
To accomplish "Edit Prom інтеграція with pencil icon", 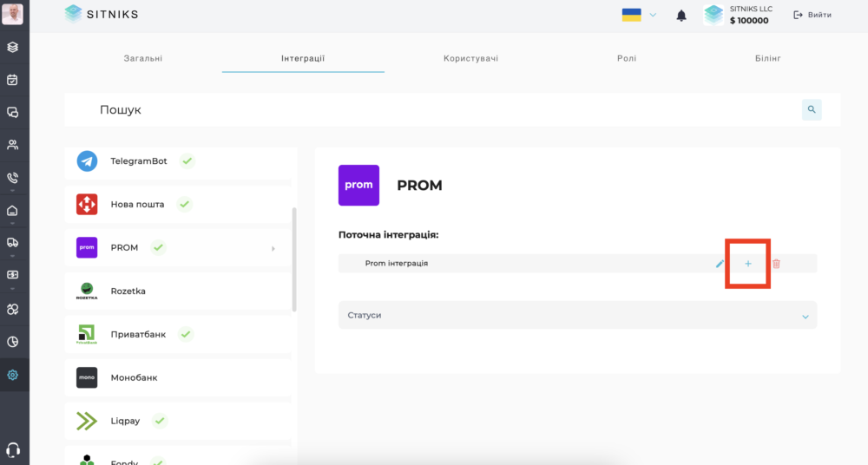I will [x=720, y=264].
